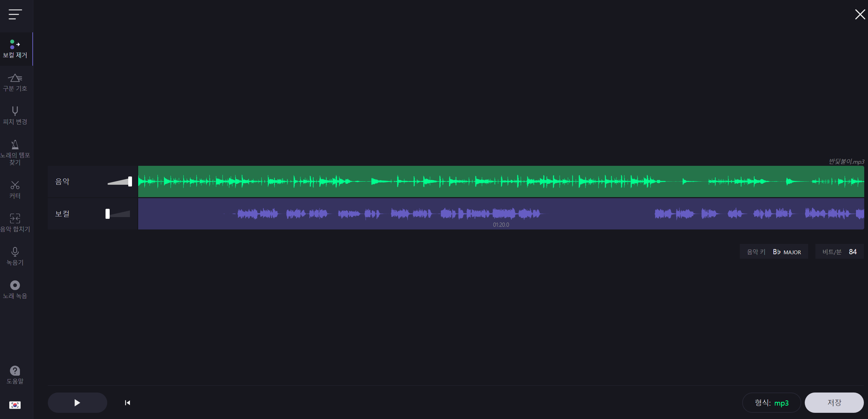Open the 노래의 템포 찾기 tempo finder
The image size is (868, 419).
15,152
